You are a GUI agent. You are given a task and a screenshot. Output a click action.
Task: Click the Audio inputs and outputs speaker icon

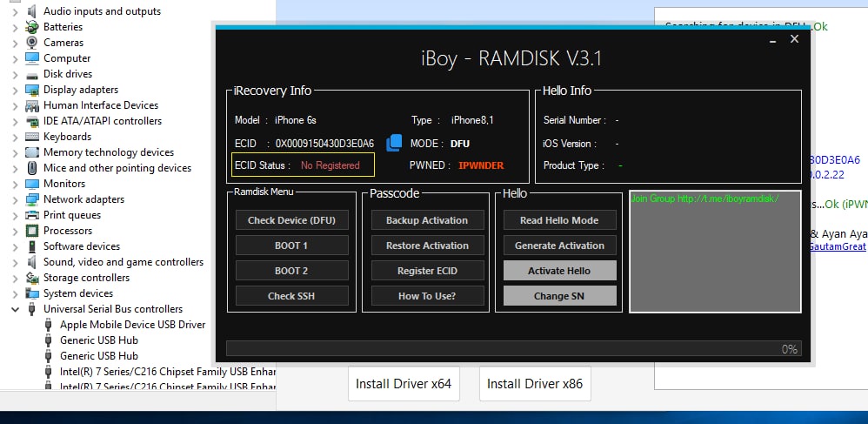32,11
